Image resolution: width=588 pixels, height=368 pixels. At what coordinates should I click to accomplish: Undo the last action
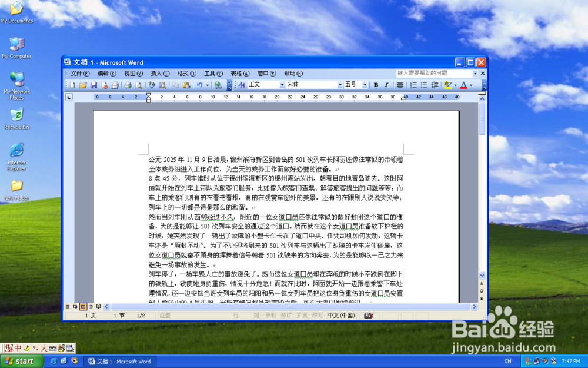199,85
